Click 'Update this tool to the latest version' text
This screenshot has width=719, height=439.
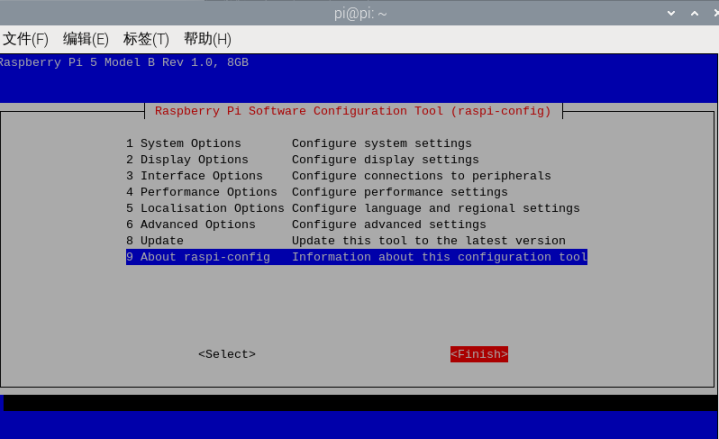pos(428,241)
